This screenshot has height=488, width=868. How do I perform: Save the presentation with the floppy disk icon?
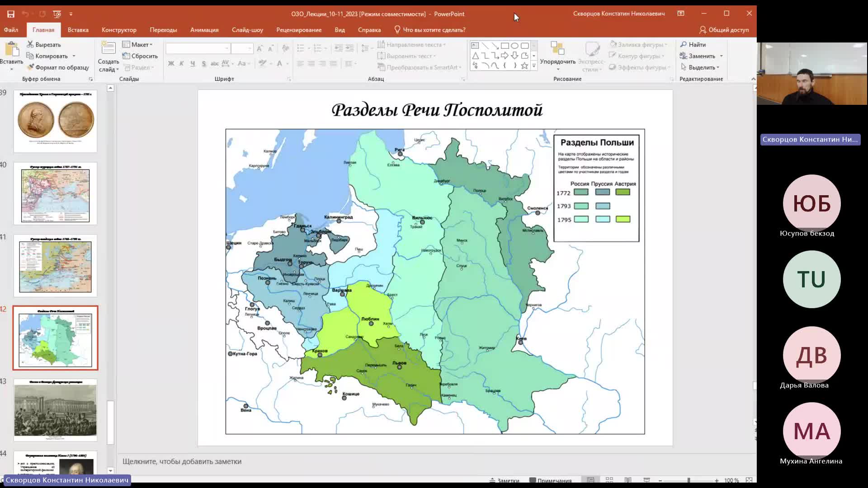[x=11, y=14]
